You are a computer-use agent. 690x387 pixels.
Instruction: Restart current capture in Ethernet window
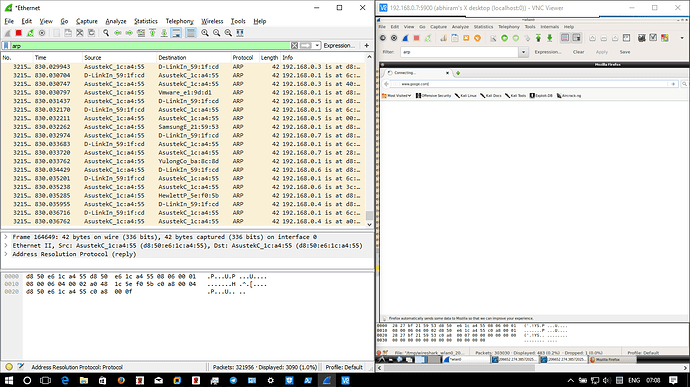(30, 33)
